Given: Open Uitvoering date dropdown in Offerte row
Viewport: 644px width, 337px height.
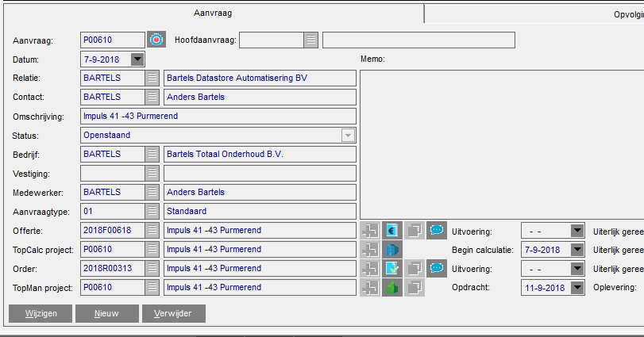Looking at the screenshot, I should click(x=577, y=231).
